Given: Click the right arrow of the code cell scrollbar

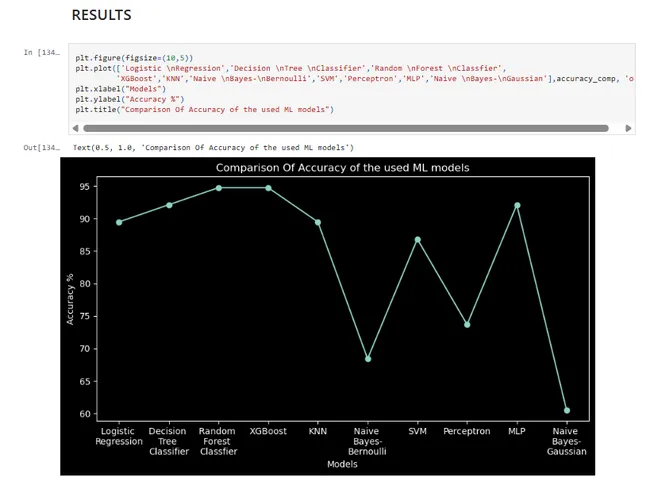Looking at the screenshot, I should tap(628, 128).
